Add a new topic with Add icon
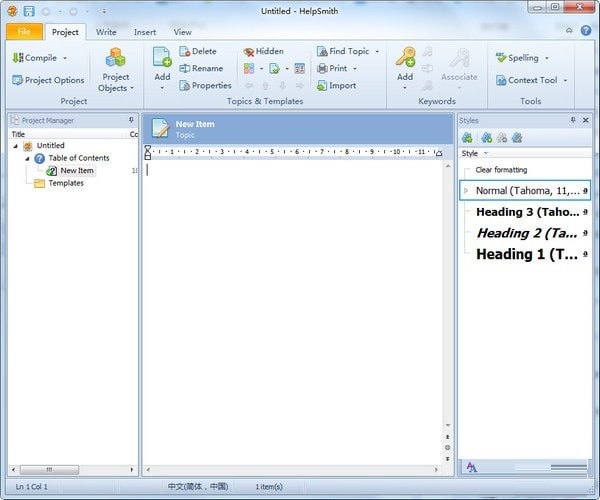 [162, 57]
